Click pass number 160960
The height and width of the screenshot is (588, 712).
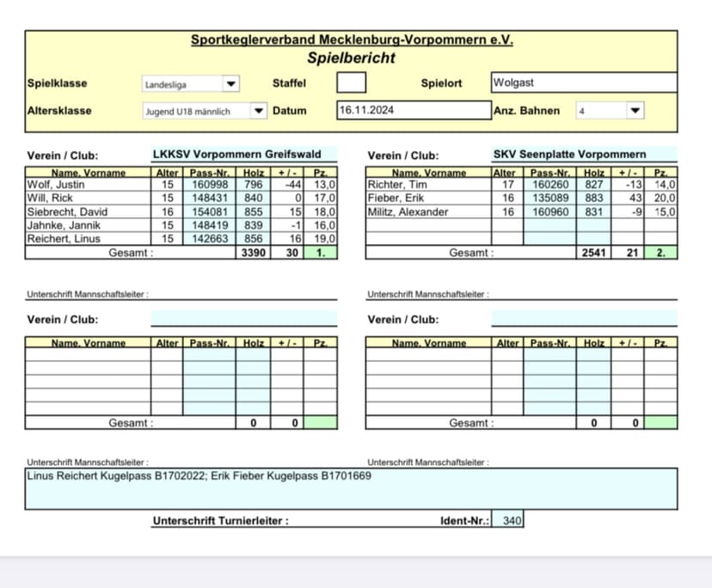(549, 211)
